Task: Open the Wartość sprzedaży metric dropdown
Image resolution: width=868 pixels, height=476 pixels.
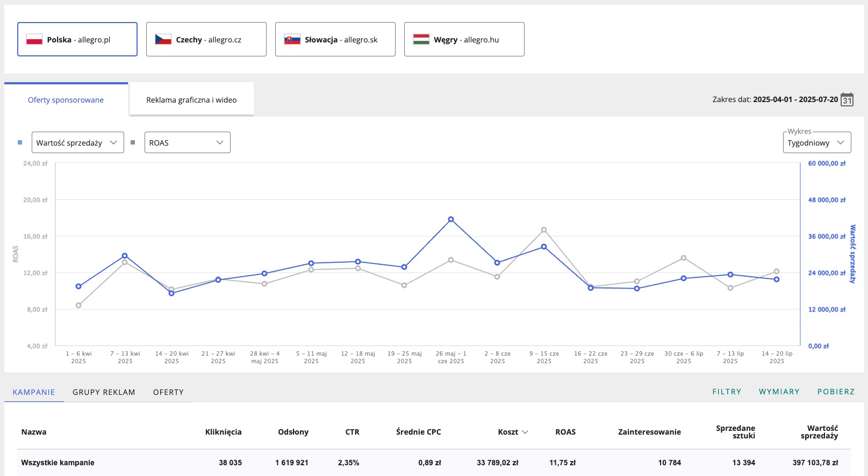Action: click(x=78, y=142)
